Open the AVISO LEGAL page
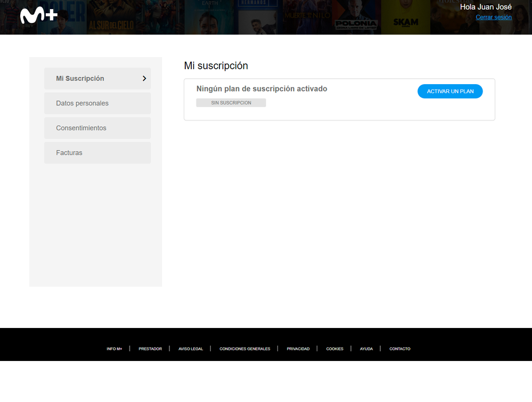This screenshot has height=402, width=532. [x=191, y=349]
